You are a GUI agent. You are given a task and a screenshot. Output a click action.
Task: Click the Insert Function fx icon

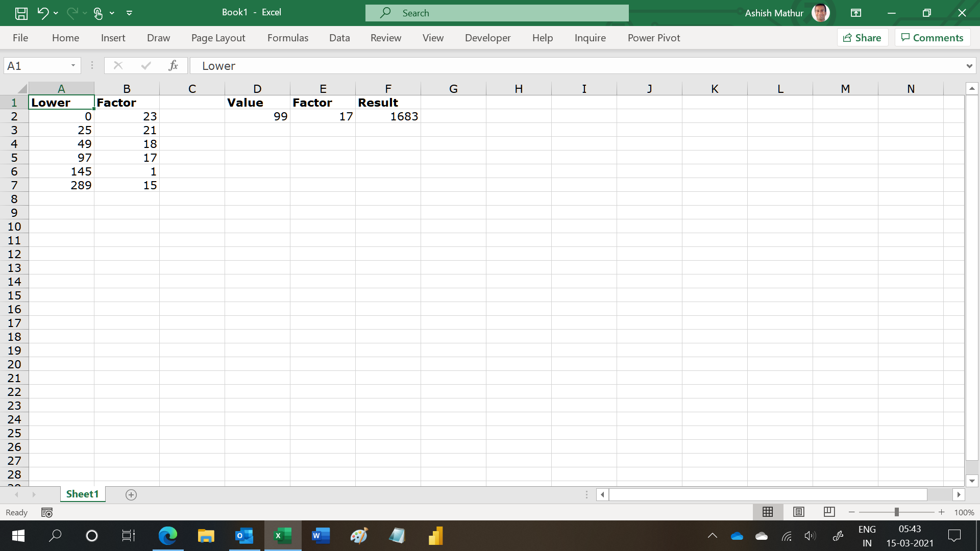[174, 65]
